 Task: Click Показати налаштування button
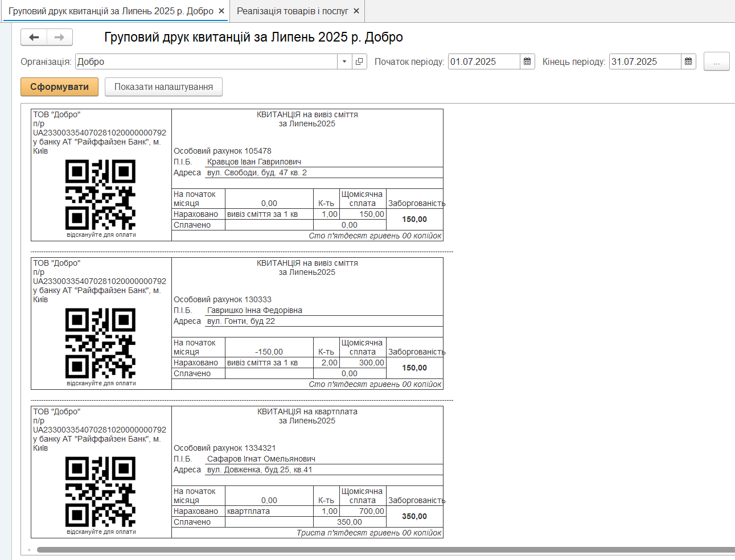click(163, 87)
